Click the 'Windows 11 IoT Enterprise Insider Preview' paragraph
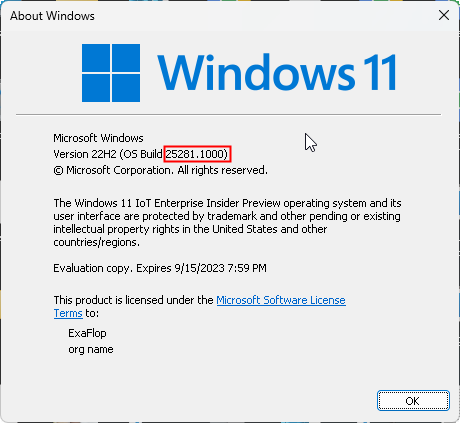Screen dimensions: 460x423 (227, 222)
